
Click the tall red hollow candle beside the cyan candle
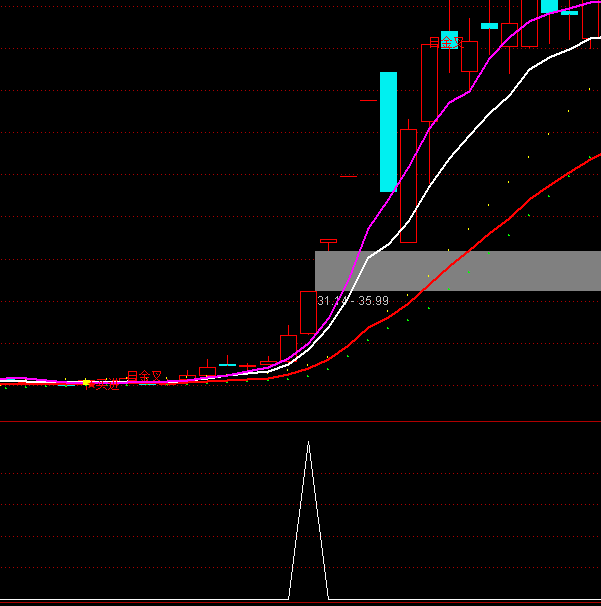pos(408,185)
